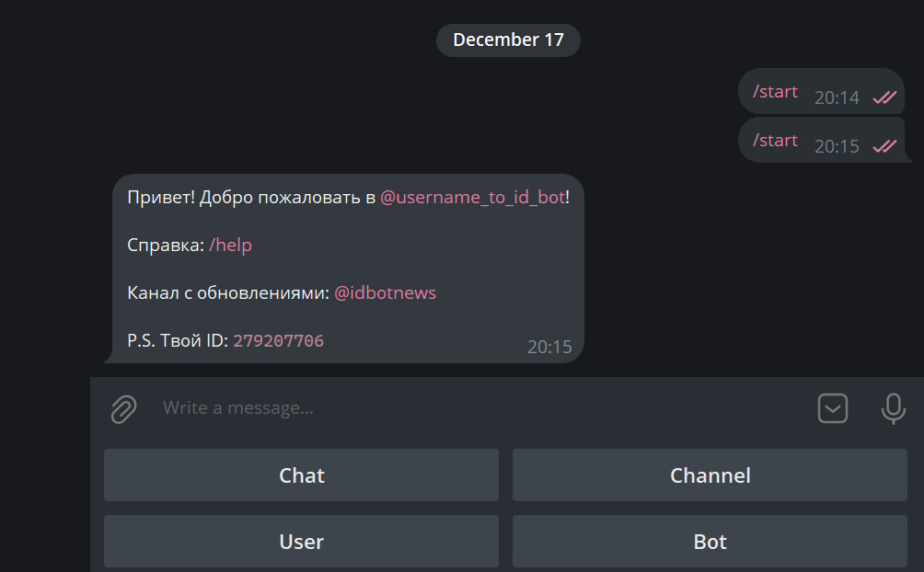This screenshot has height=572, width=924.
Task: Start voice recording with microphone icon
Action: point(893,408)
